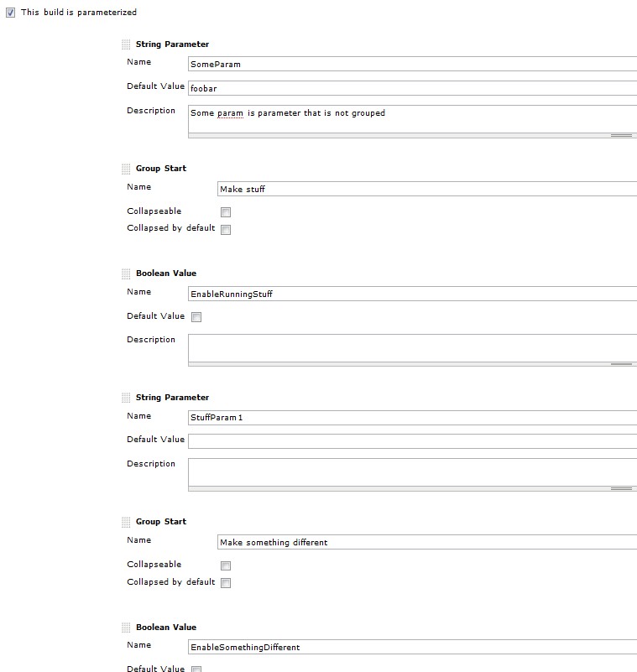The width and height of the screenshot is (637, 672).
Task: Click the Name field containing EnableSomethingDifferent
Action: point(411,647)
